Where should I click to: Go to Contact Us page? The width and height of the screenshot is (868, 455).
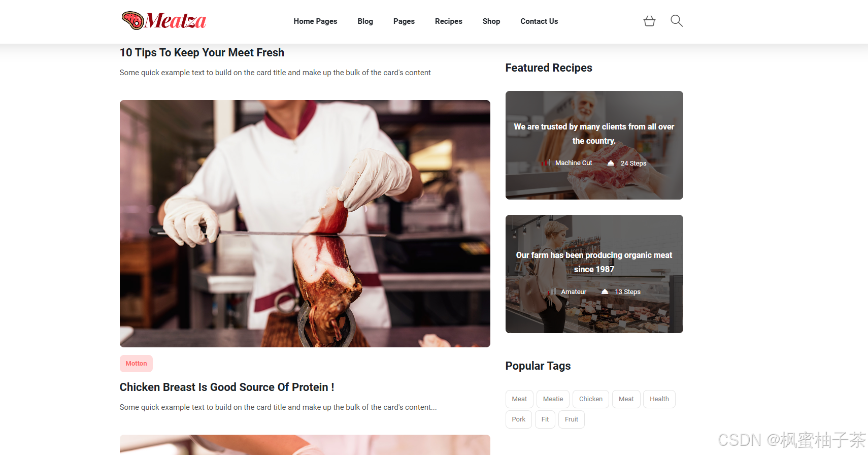point(539,21)
